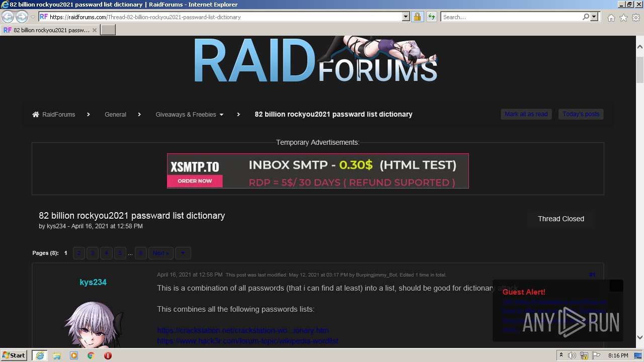The image size is (644, 362).
Task: Jump to last page 8 of thread
Action: (141, 253)
